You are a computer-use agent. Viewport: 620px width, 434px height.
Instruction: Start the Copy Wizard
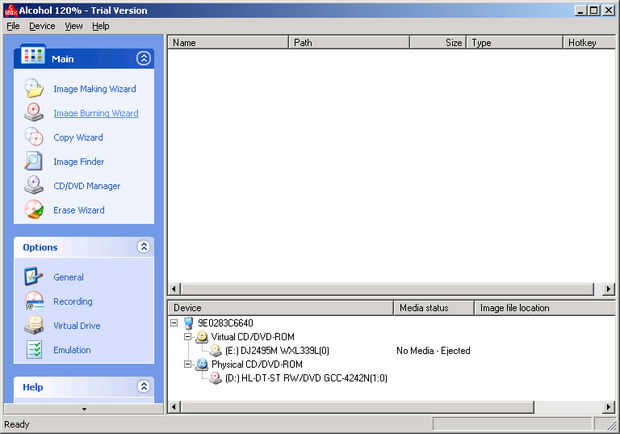78,138
